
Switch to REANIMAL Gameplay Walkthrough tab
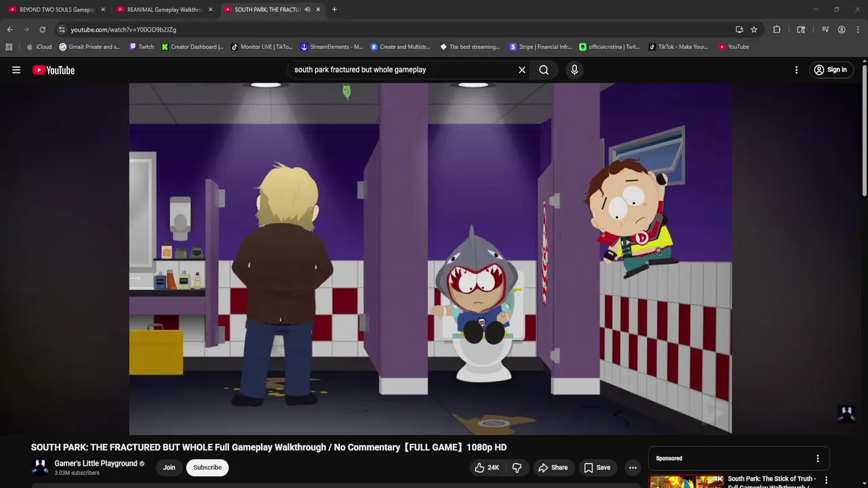coord(164,9)
